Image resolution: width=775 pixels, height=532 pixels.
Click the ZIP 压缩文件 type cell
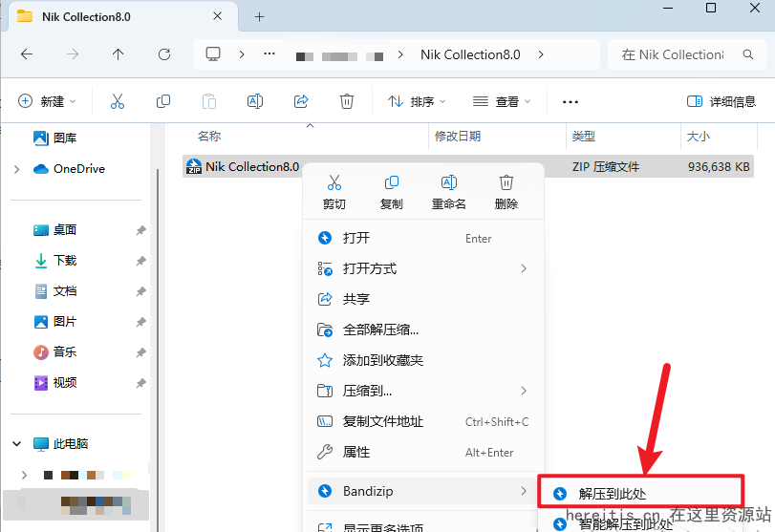point(606,167)
